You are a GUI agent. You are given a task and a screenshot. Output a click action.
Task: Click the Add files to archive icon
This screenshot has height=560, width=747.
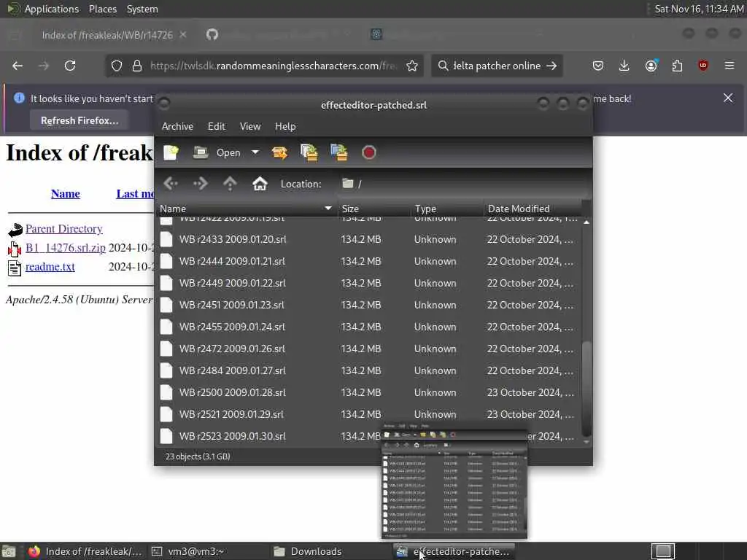pyautogui.click(x=309, y=152)
